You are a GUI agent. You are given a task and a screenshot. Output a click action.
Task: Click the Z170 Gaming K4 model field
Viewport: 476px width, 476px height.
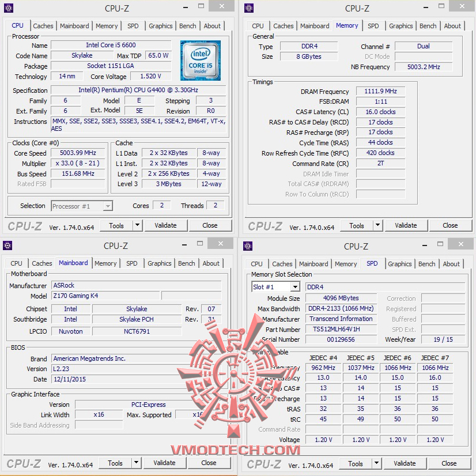point(105,296)
